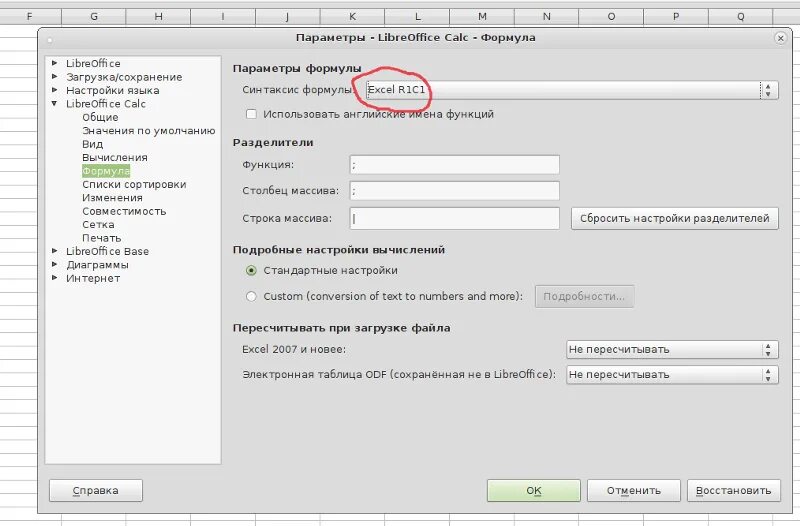Image resolution: width=800 pixels, height=526 pixels.
Task: Select Списки сортировки tree item
Action: click(134, 184)
